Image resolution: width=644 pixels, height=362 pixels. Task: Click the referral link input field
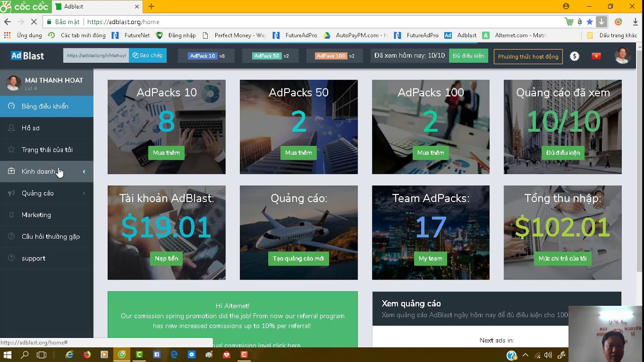click(x=96, y=55)
